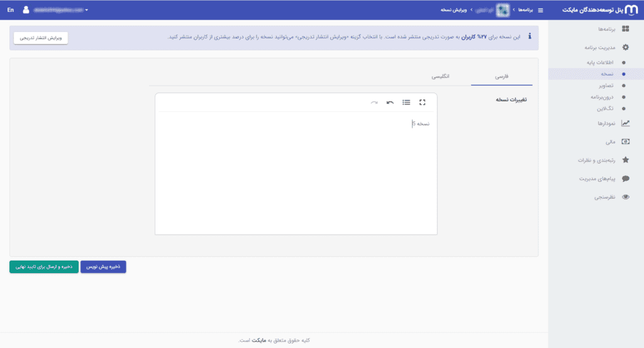Click the مدیریت برنامه gear icon

pos(626,47)
